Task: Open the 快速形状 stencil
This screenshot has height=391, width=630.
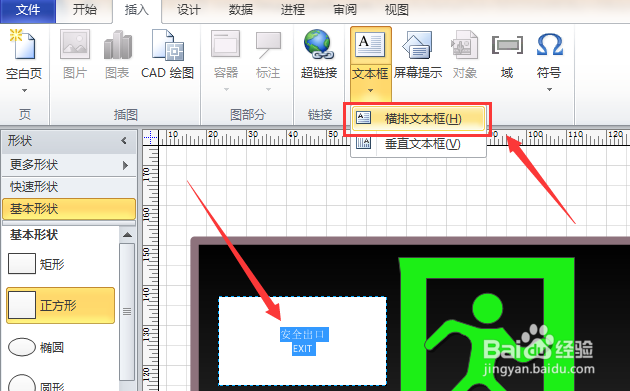Action: click(x=69, y=187)
